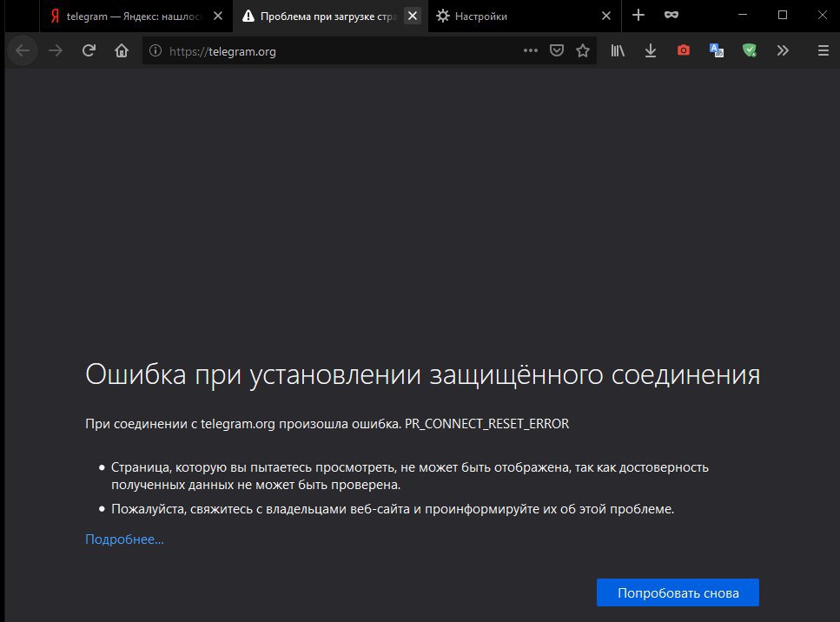Save page to Pocket
This screenshot has height=622, width=840.
[x=557, y=50]
